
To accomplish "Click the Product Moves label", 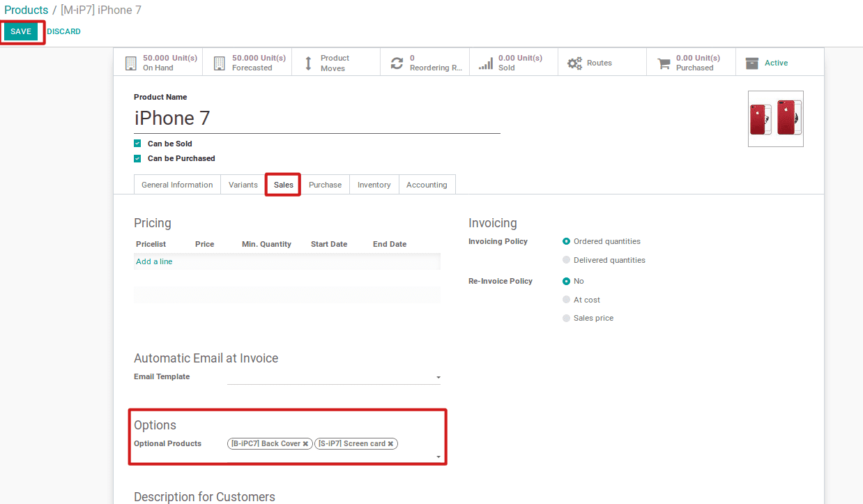I will tap(335, 63).
